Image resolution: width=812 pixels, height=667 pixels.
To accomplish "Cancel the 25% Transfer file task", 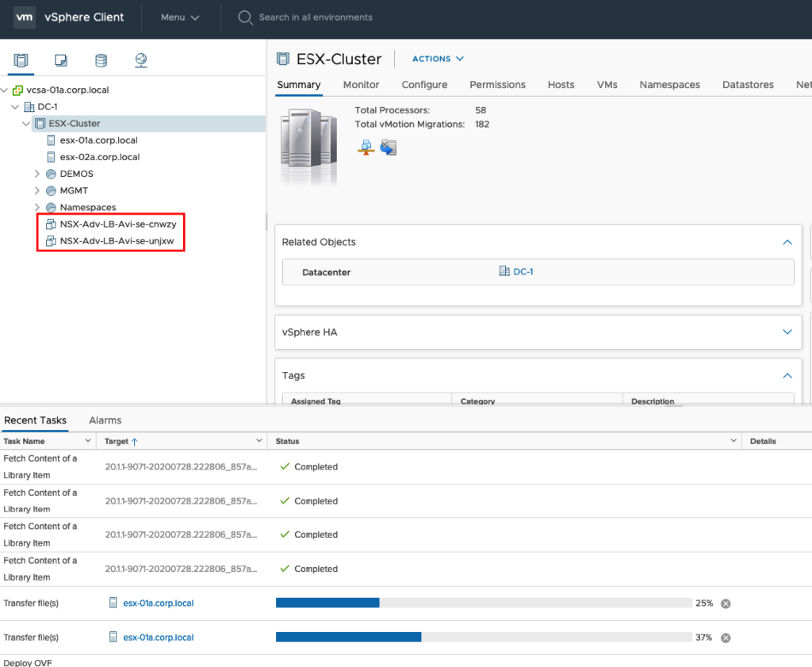I will 726,604.
